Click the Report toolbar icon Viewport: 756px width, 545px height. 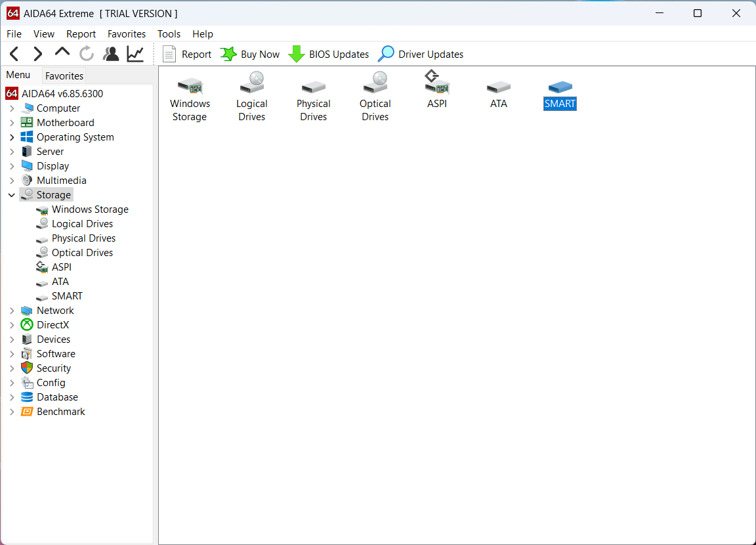(186, 54)
